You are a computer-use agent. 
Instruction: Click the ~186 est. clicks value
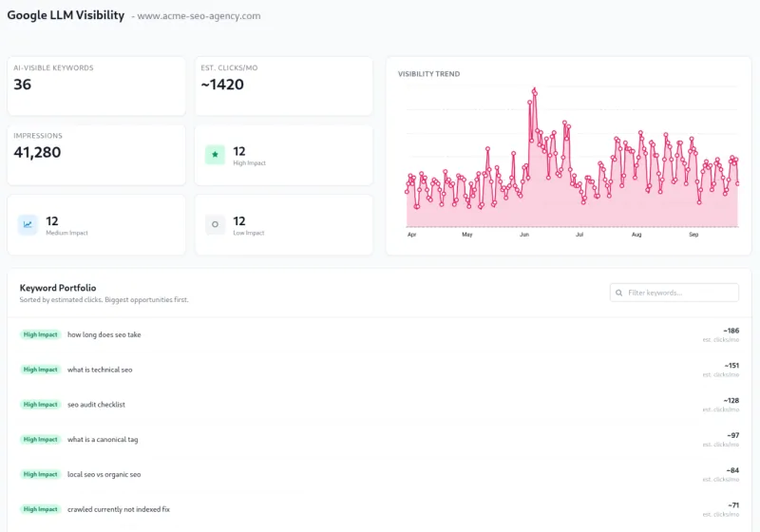[x=731, y=331]
